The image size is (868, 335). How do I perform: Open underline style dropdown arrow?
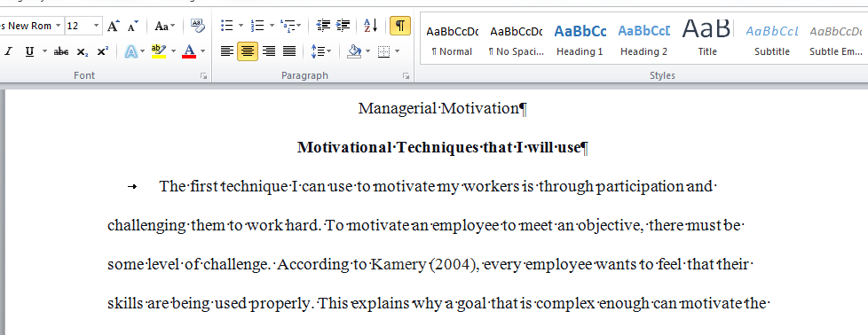click(x=44, y=52)
